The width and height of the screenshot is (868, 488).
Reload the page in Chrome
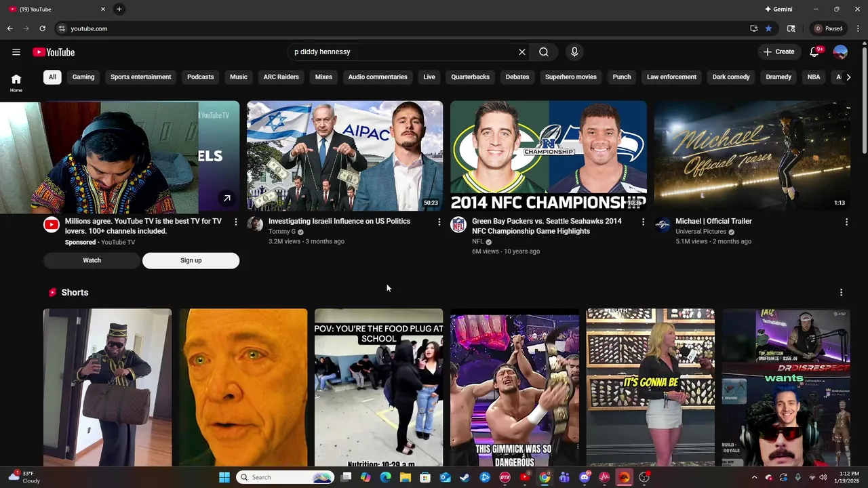click(42, 28)
